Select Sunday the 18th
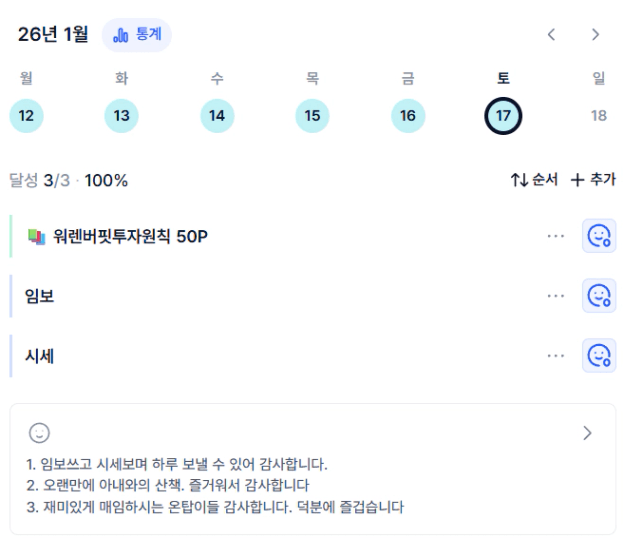Screen dimensions: 624x538 point(598,116)
